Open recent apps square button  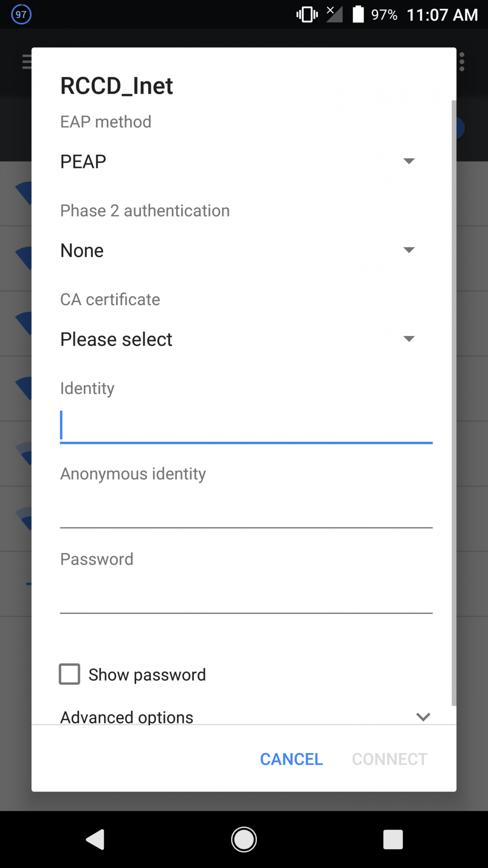tap(393, 839)
